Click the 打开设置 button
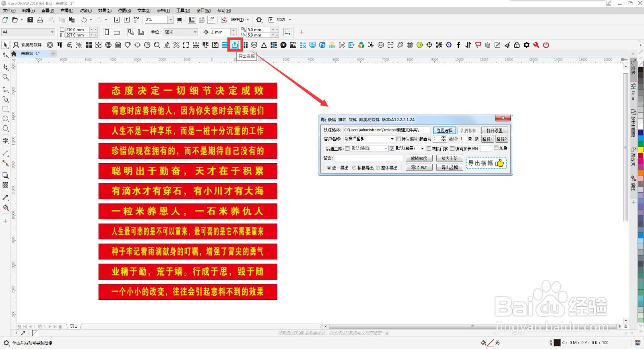Viewport: 644px width, 349px height. pos(495,131)
